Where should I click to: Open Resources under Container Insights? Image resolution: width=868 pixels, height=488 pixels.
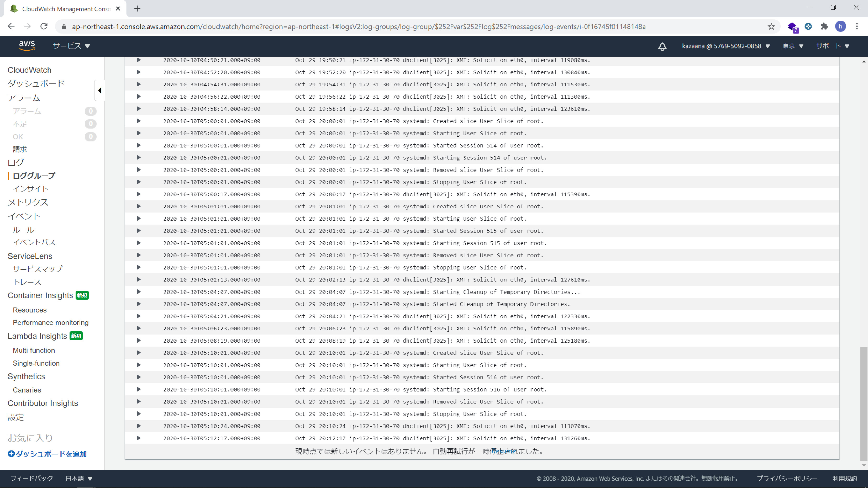(30, 310)
